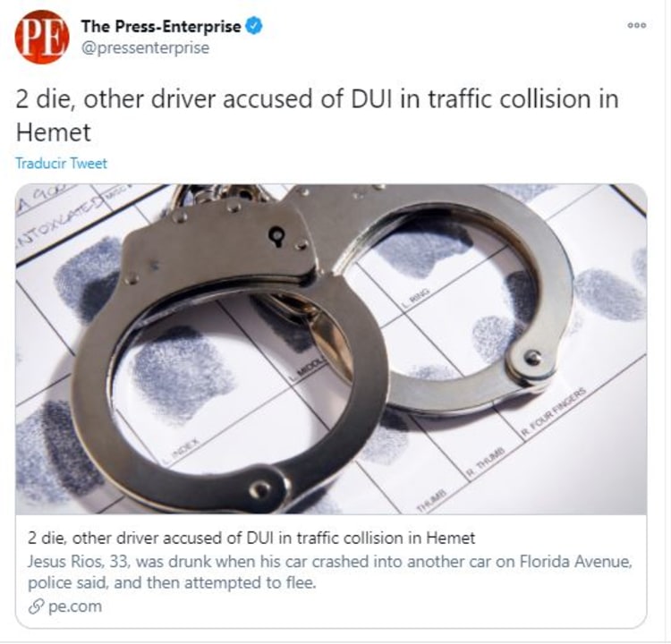This screenshot has width=671, height=644.
Task: Click the handcuff keyhole in the photo
Action: (276, 236)
